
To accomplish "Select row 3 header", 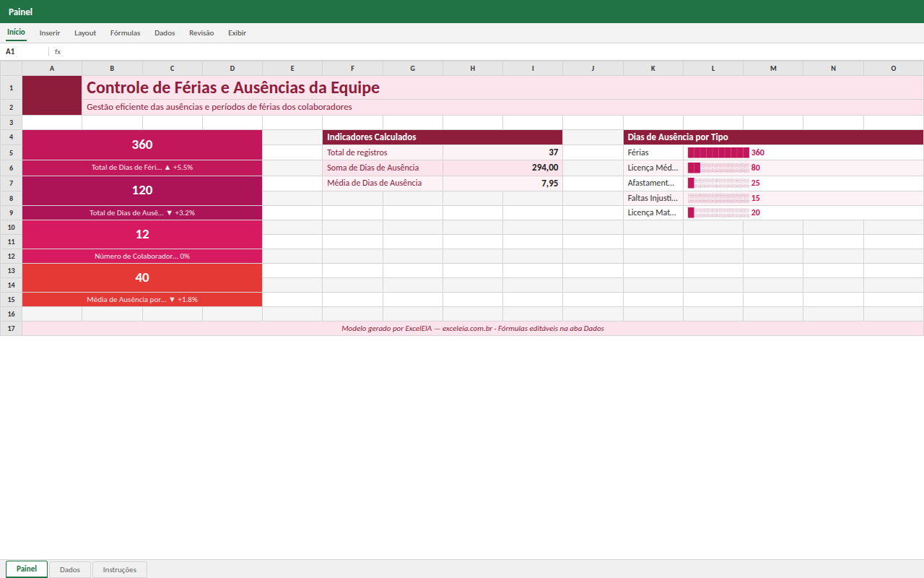I will (x=11, y=123).
